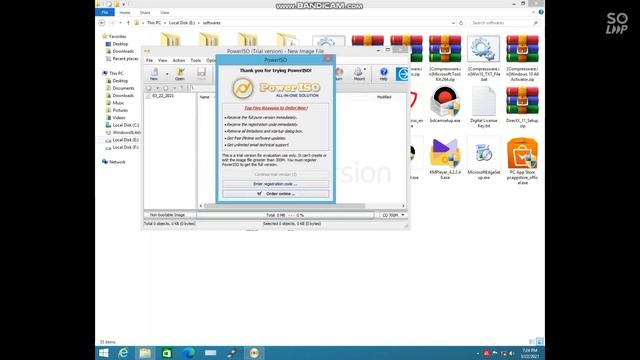
Task: Click the PowerISO up-folder arrow
Action: (182, 88)
